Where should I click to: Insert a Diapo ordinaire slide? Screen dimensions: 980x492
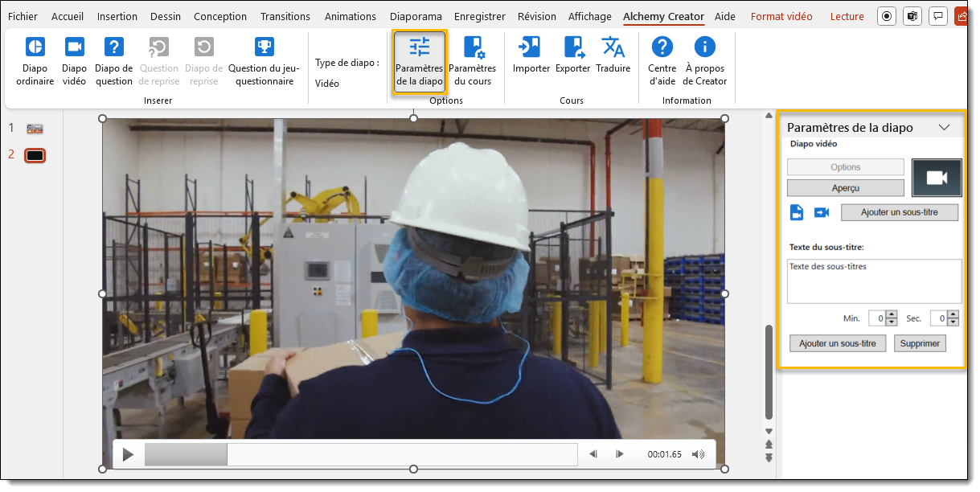pos(35,61)
